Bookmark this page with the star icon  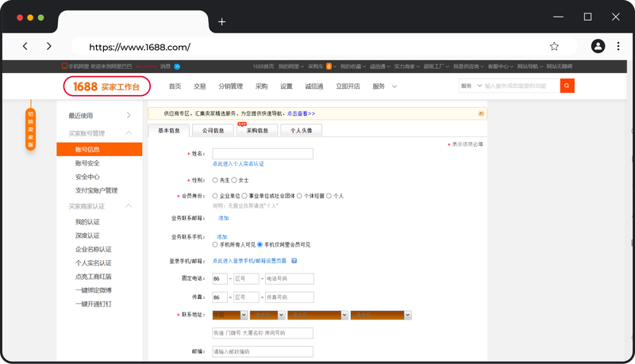point(554,47)
